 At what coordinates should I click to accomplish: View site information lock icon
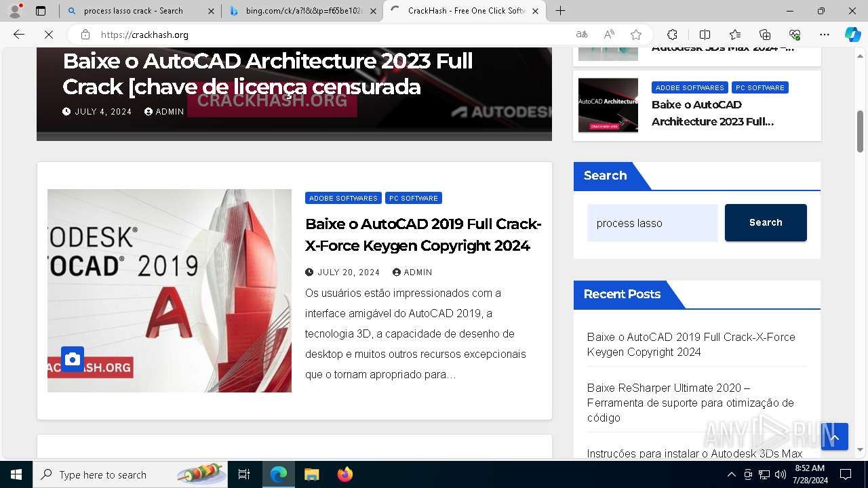click(x=85, y=35)
